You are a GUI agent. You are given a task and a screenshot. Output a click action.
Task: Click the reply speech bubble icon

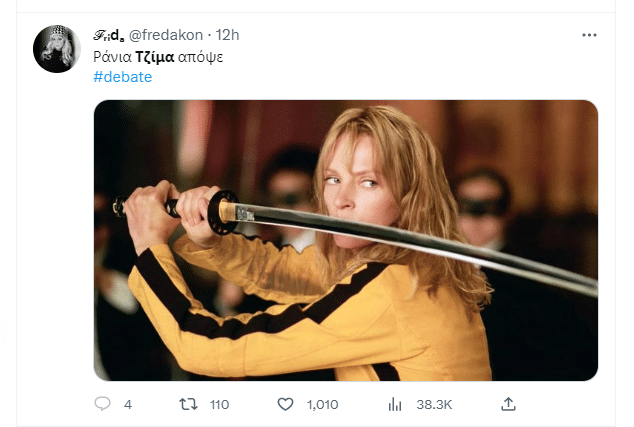coord(101,404)
